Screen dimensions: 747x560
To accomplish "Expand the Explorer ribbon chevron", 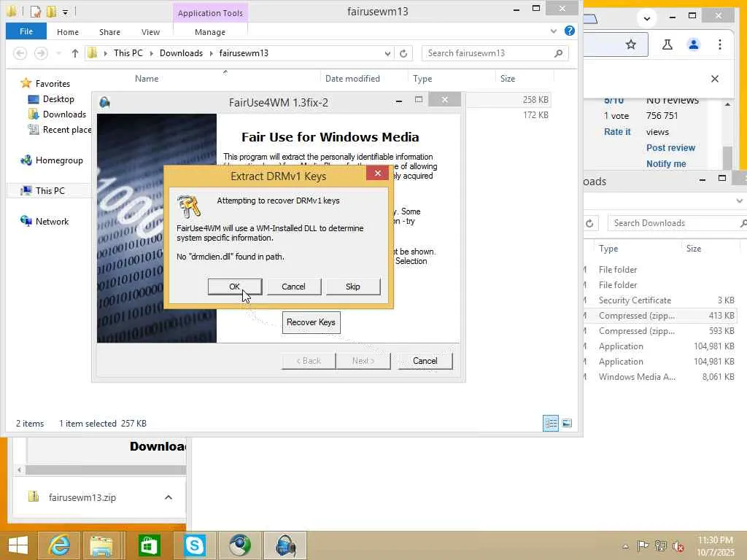I will (554, 31).
